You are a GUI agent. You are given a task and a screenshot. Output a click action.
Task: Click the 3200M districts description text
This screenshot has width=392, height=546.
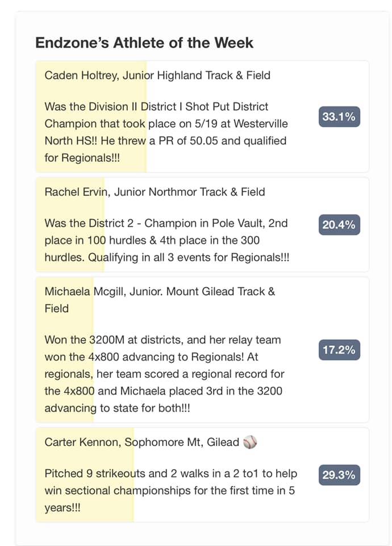coord(165,374)
